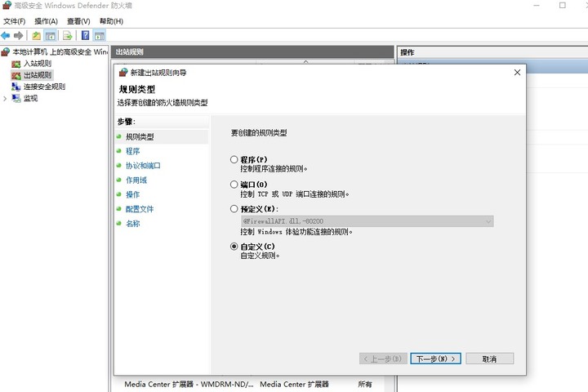Select the 预定义(E) radio button

[234, 208]
